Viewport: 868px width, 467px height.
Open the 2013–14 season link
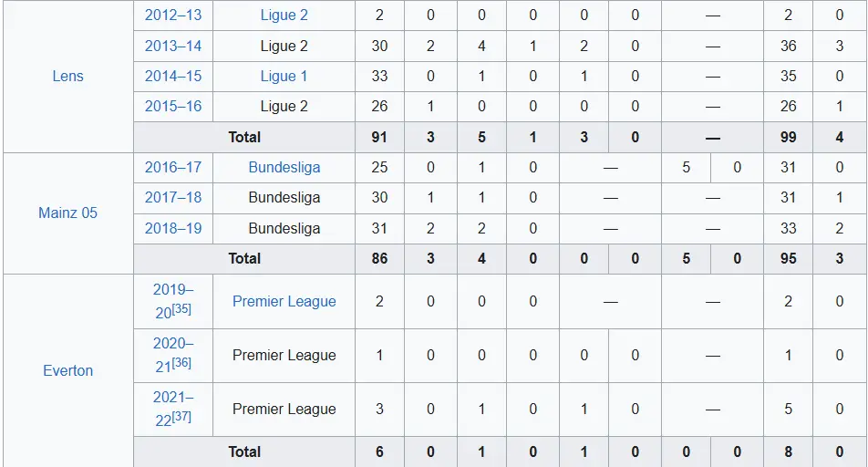pos(173,46)
